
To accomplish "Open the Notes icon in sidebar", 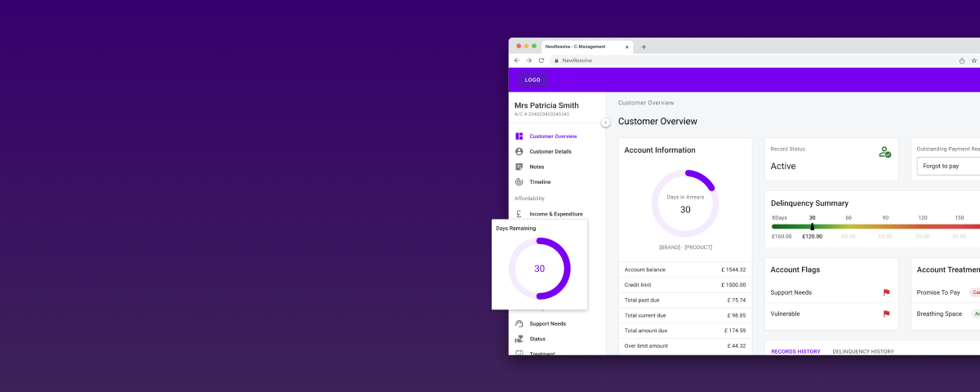I will [519, 167].
